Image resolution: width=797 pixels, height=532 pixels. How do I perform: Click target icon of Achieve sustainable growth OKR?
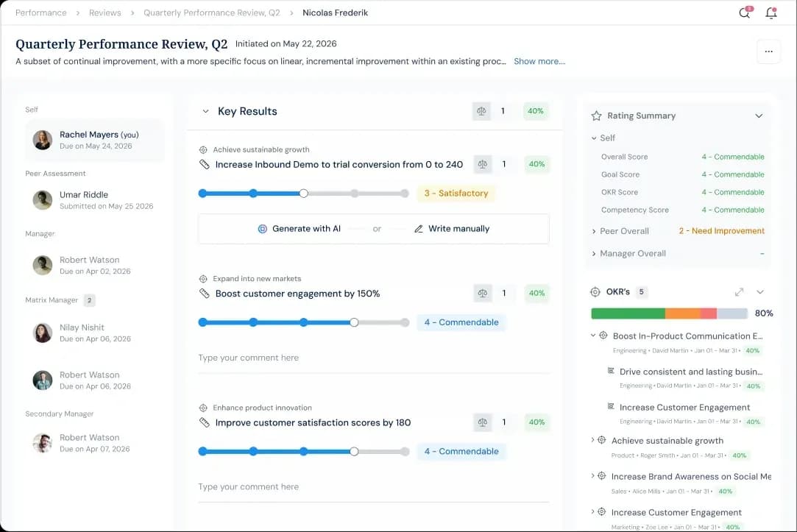tap(602, 440)
